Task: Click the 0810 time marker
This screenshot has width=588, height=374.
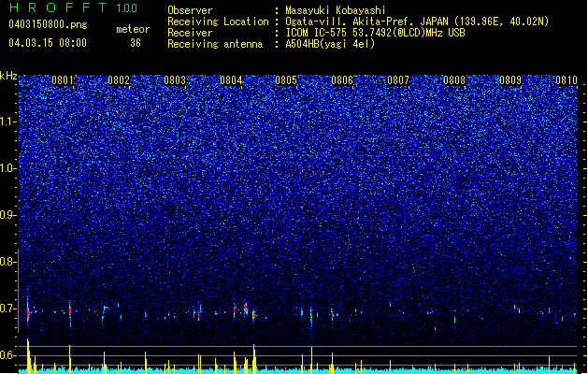Action: [x=566, y=80]
